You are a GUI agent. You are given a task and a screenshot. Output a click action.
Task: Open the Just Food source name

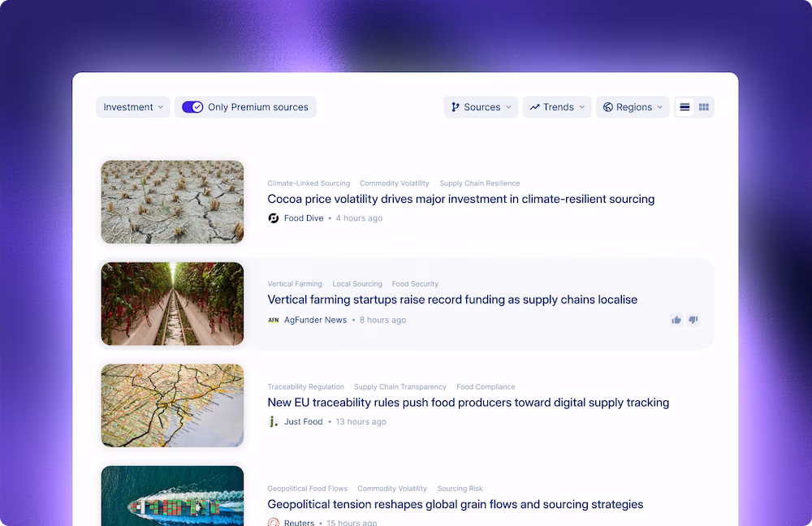[303, 421]
